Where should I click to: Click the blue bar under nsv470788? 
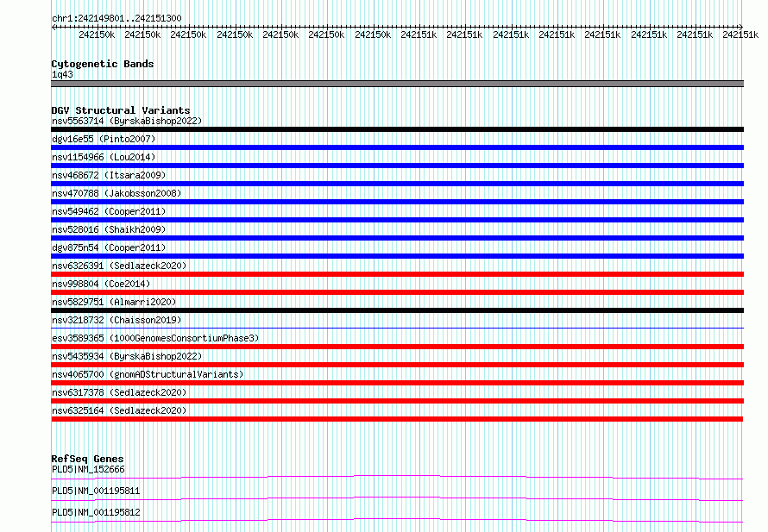click(x=397, y=202)
